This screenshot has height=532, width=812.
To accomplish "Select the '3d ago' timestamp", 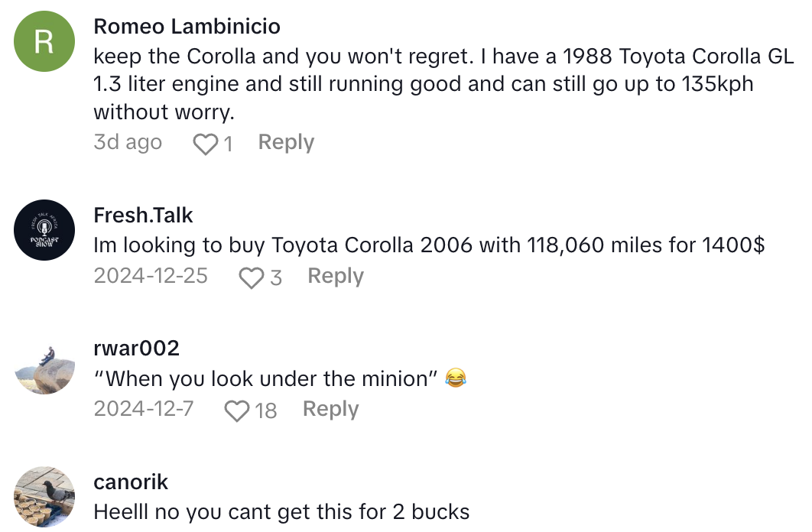I will point(128,142).
